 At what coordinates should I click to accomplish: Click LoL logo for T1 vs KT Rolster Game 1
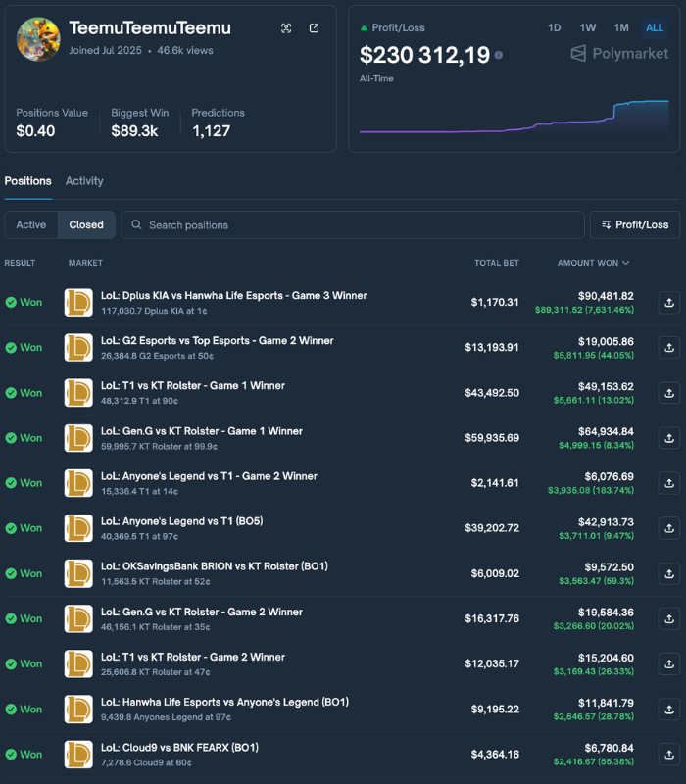[78, 393]
